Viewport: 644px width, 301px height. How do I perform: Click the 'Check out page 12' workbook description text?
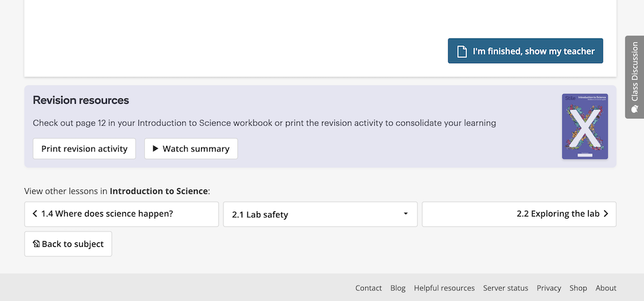[264, 122]
